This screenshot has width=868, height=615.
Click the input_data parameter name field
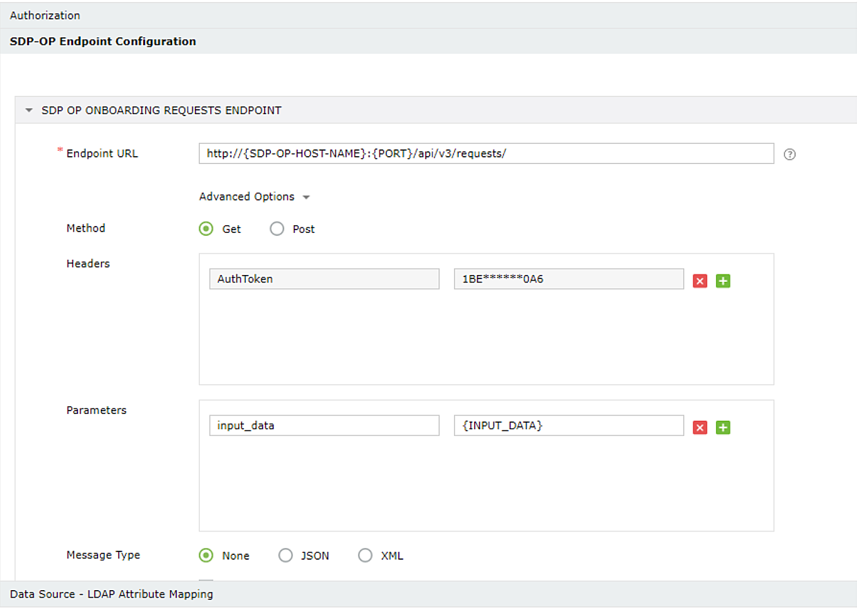(324, 426)
